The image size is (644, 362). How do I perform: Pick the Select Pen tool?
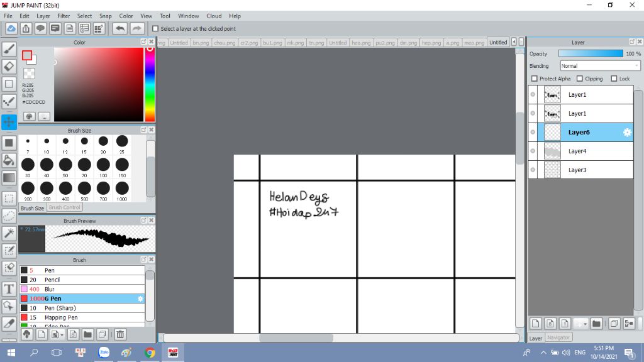click(9, 250)
